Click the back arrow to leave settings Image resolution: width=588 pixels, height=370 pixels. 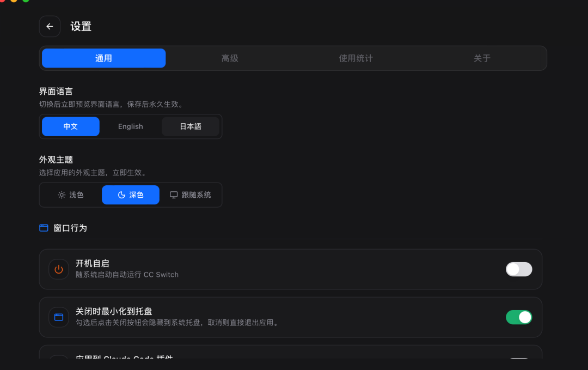coord(50,26)
